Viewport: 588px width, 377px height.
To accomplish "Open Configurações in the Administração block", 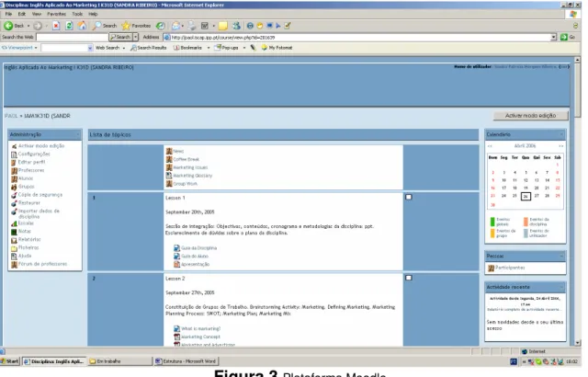I will (x=34, y=154).
